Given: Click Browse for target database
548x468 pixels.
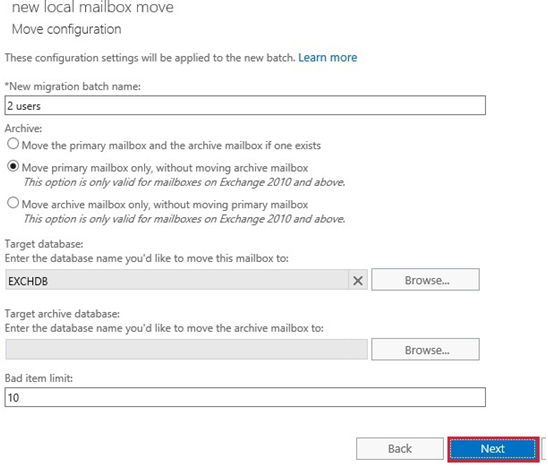Looking at the screenshot, I should (x=425, y=280).
